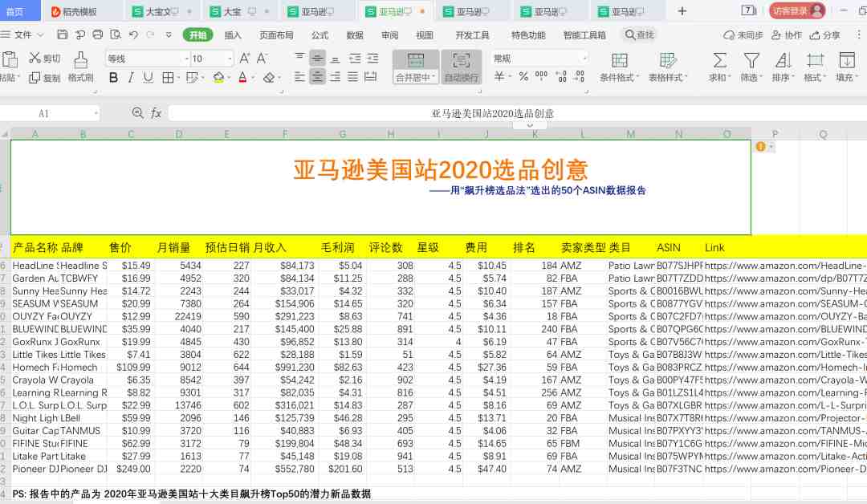Screen dimensions: 867x504
Task: Click the borders grid icon
Action: point(168,78)
